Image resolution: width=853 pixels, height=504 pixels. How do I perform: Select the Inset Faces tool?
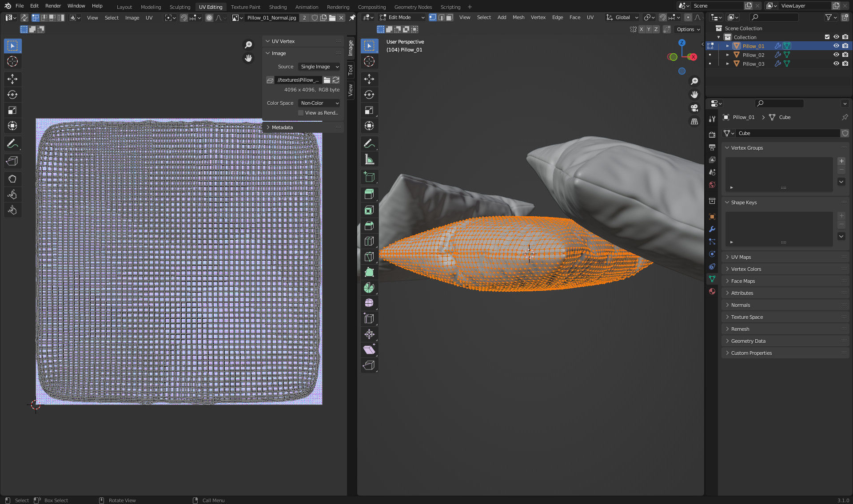(x=369, y=210)
